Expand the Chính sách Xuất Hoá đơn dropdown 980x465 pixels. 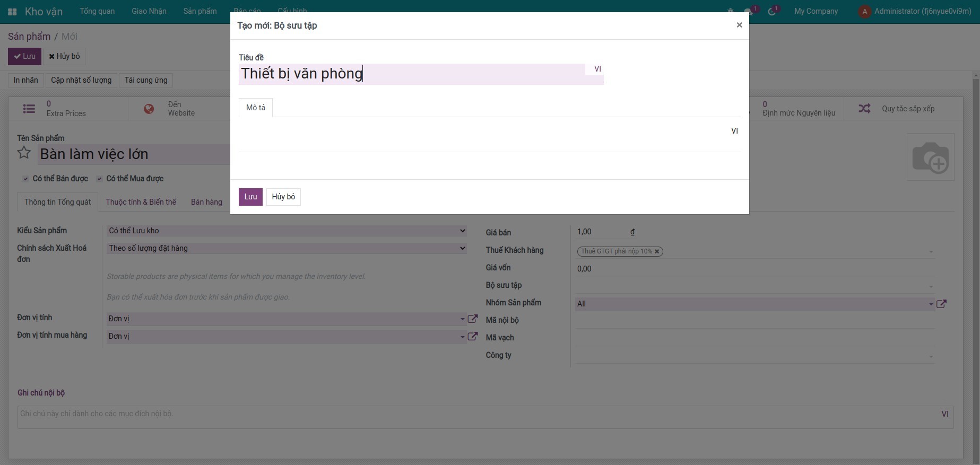pyautogui.click(x=287, y=248)
